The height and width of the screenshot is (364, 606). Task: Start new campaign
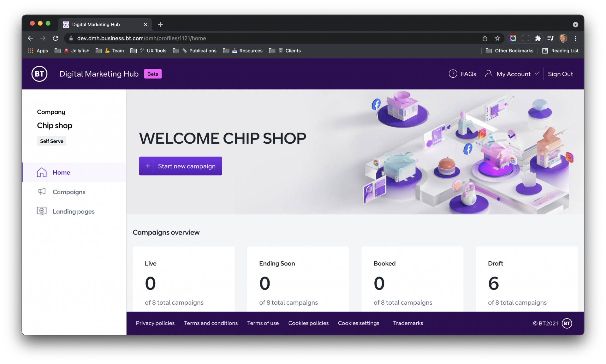coord(181,166)
